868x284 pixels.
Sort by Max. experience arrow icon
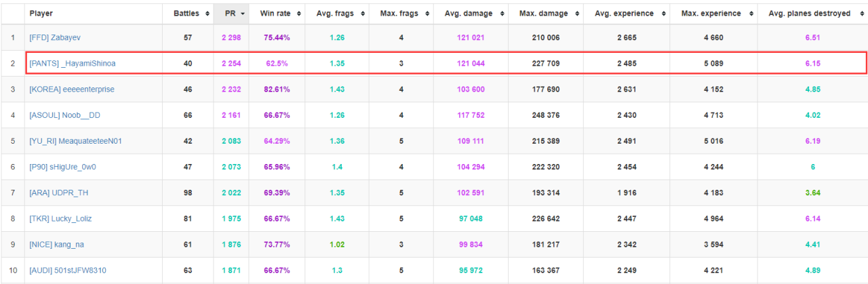pyautogui.click(x=750, y=14)
